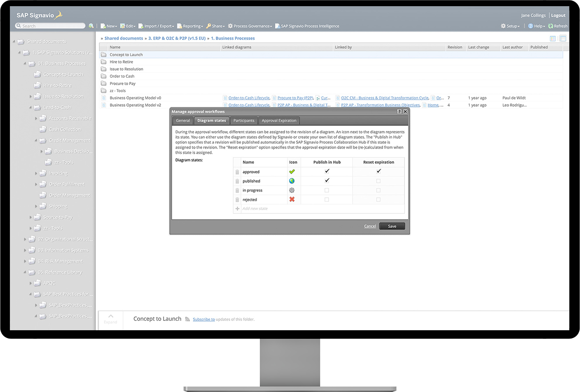Click the Save button
Screen dimensions: 580x392
pyautogui.click(x=392, y=226)
